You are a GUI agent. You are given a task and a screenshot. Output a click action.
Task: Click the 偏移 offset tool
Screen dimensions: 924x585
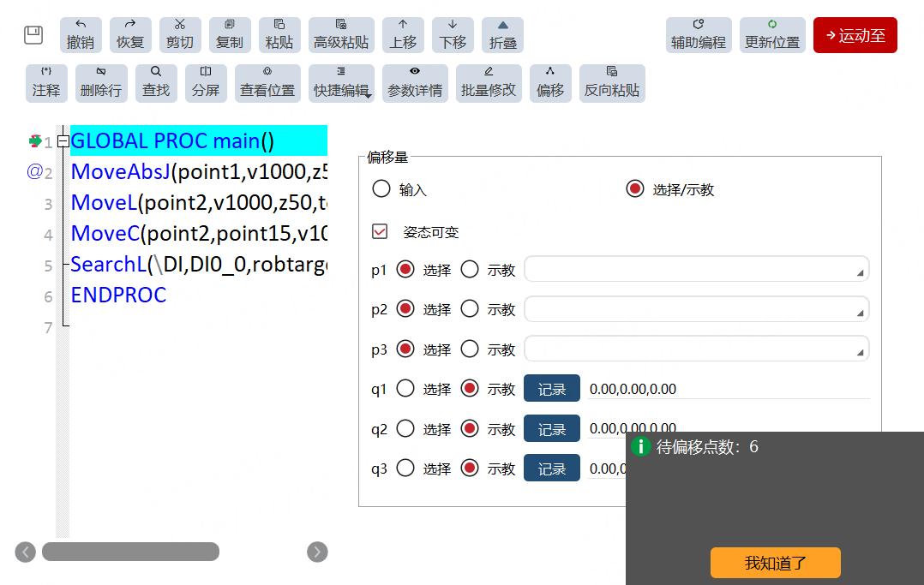click(550, 83)
